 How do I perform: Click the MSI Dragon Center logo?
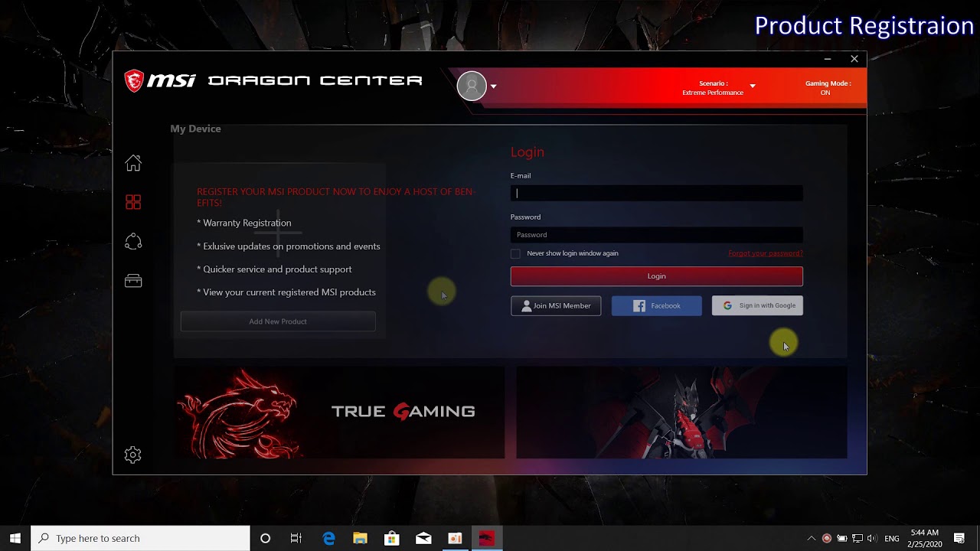(x=273, y=80)
